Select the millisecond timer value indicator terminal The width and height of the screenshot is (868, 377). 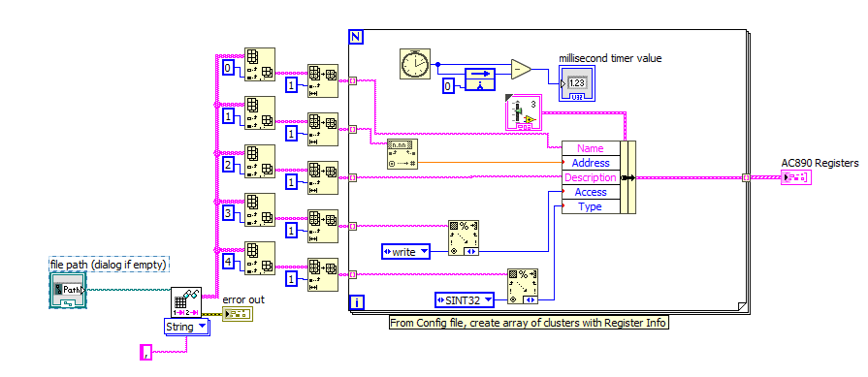coord(577,83)
